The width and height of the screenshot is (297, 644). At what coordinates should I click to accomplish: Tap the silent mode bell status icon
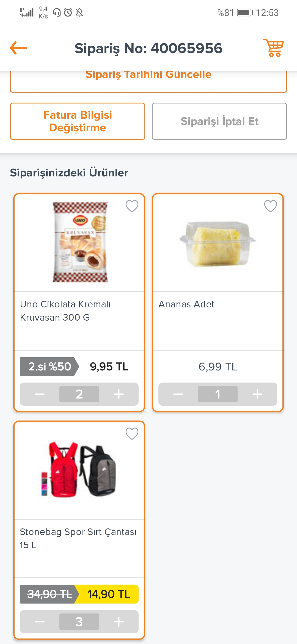click(79, 13)
